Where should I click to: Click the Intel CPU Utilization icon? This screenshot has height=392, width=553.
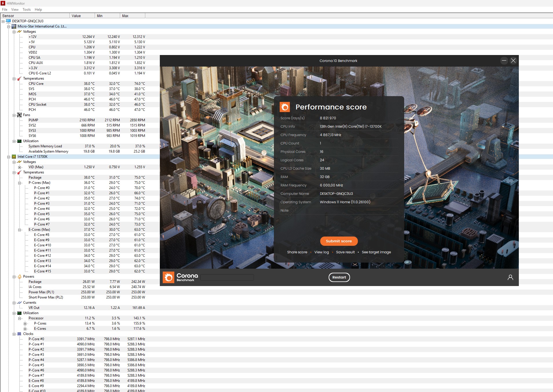coord(19,313)
